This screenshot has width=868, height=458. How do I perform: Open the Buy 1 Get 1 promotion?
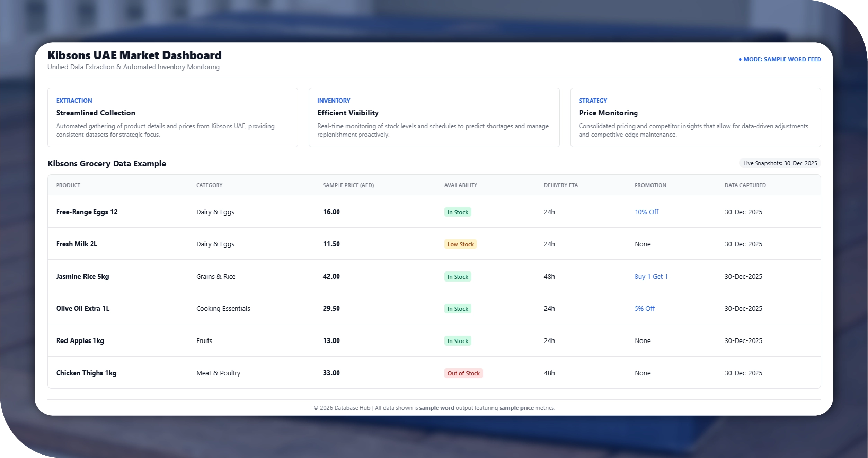[650, 276]
